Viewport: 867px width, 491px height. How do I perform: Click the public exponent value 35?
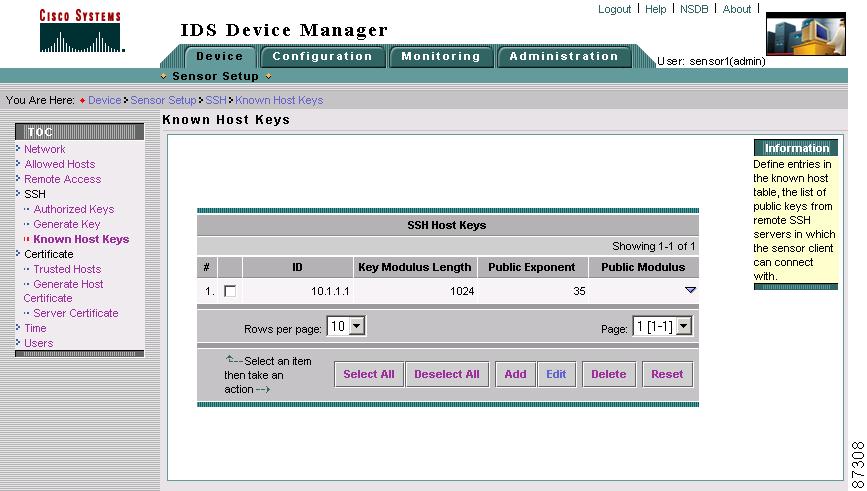tap(579, 291)
